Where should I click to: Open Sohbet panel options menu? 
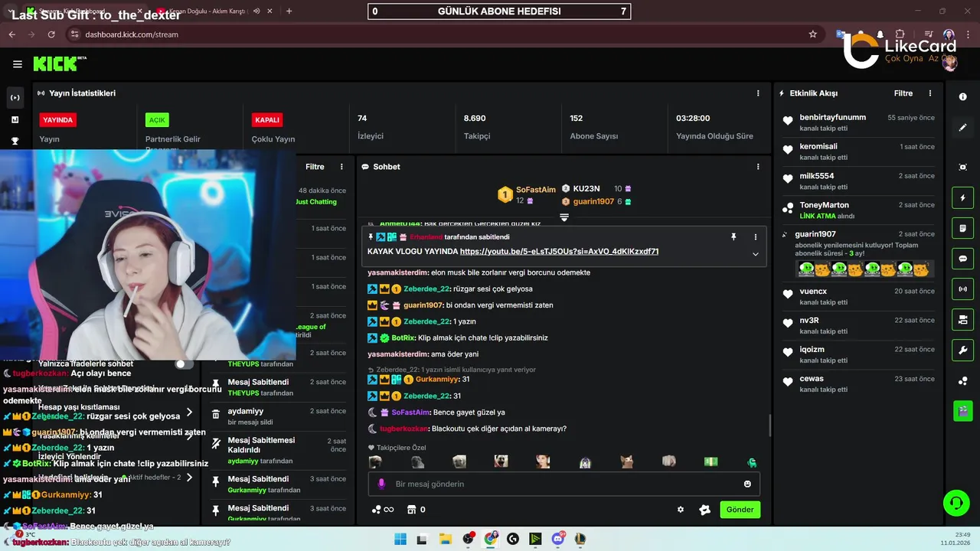pos(758,167)
